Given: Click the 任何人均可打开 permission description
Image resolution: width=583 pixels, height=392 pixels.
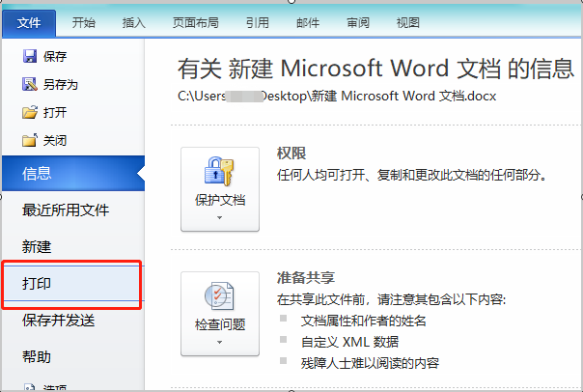Looking at the screenshot, I should point(412,175).
